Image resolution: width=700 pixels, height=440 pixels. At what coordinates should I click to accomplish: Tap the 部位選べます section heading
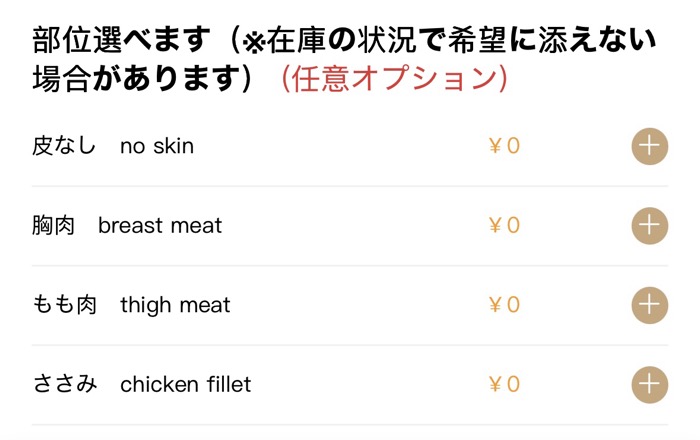(122, 40)
